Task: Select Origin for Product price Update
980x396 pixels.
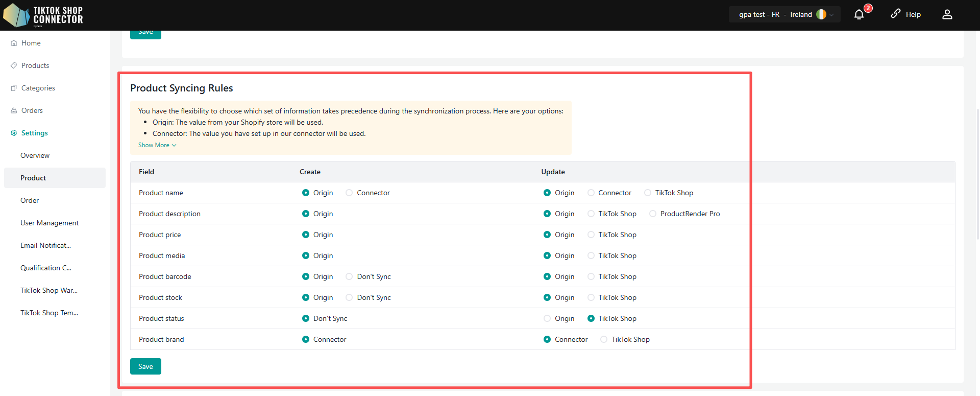Action: (x=547, y=235)
